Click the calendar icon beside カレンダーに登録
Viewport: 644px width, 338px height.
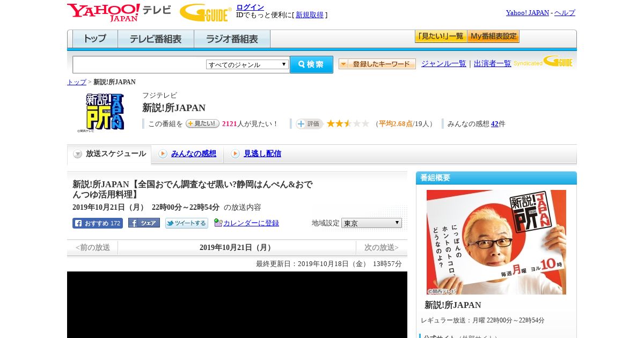218,223
